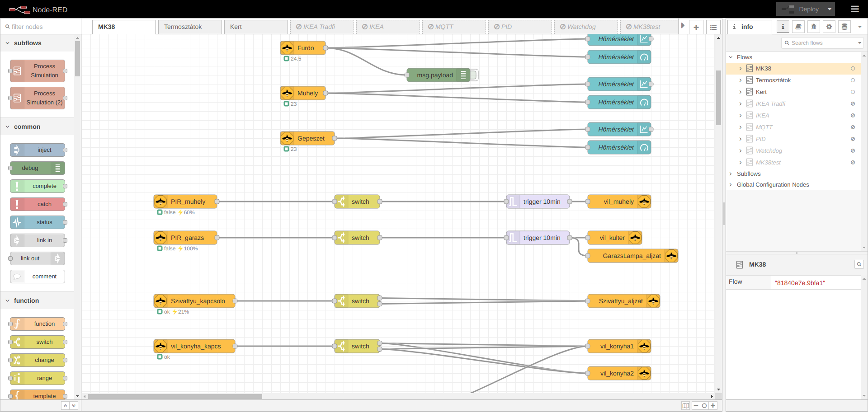Viewport: 868px width, 413px height.
Task: Add a new flow tab with plus
Action: tap(696, 27)
